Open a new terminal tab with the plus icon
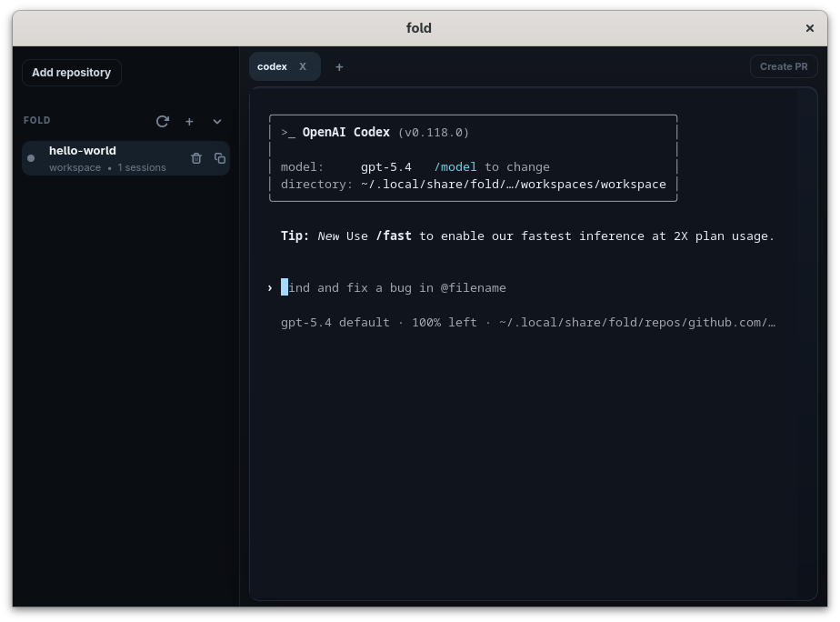Screen dimensions: 840x622 [x=339, y=66]
